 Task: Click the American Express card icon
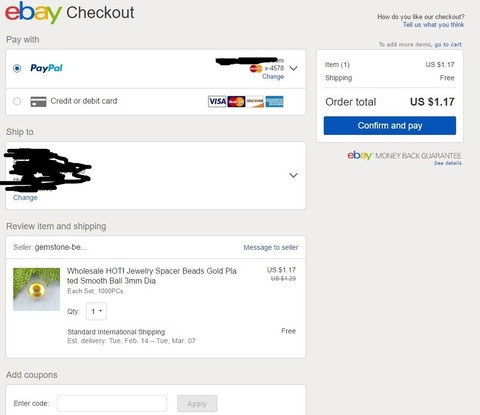[274, 101]
